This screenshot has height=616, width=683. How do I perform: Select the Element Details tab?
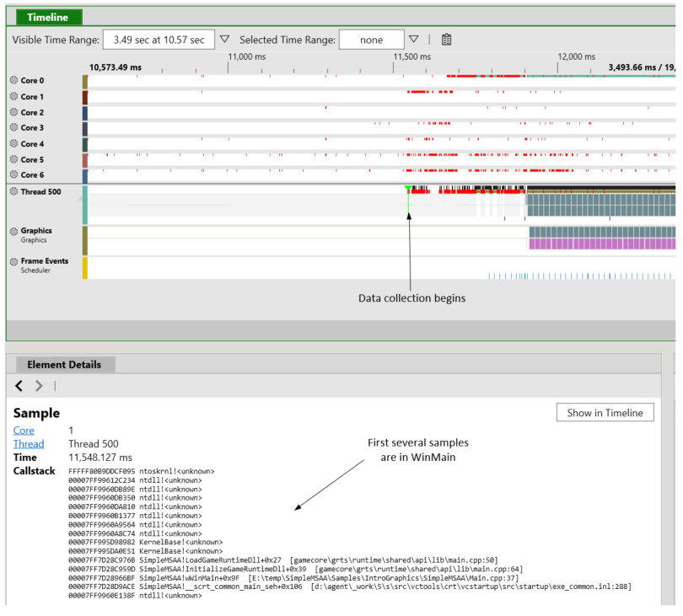pos(65,364)
